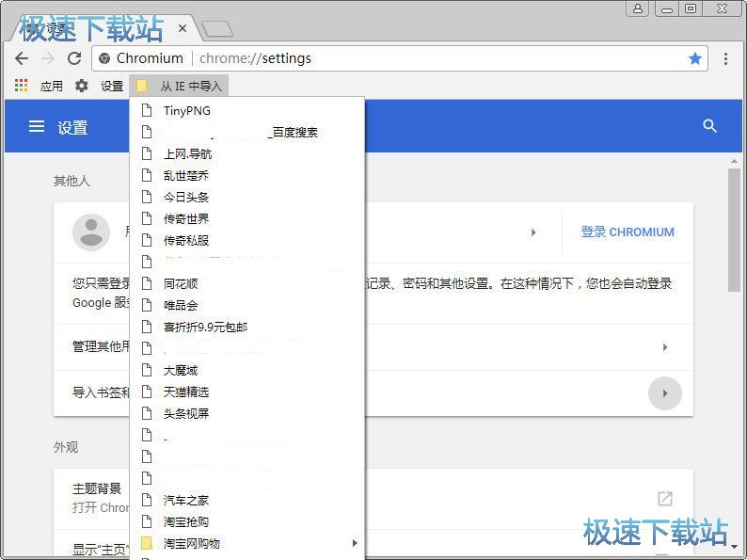Open a new tab with the tab button
The image size is (747, 560).
point(216,29)
